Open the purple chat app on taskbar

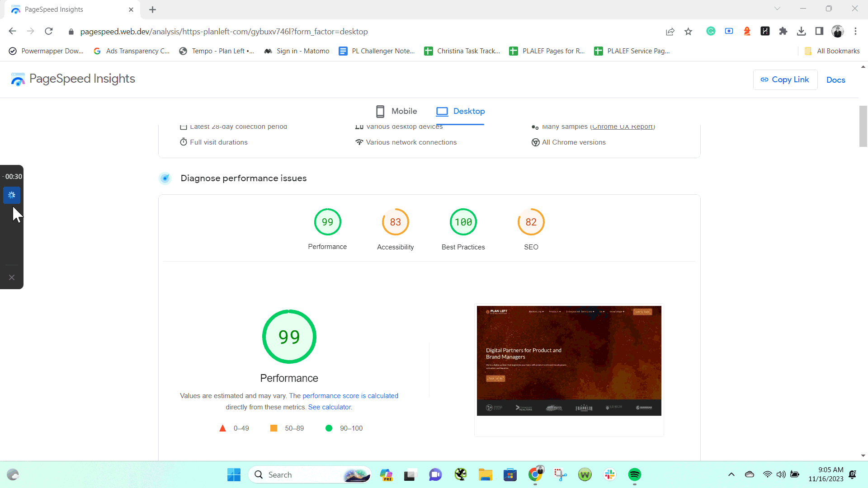pos(435,474)
